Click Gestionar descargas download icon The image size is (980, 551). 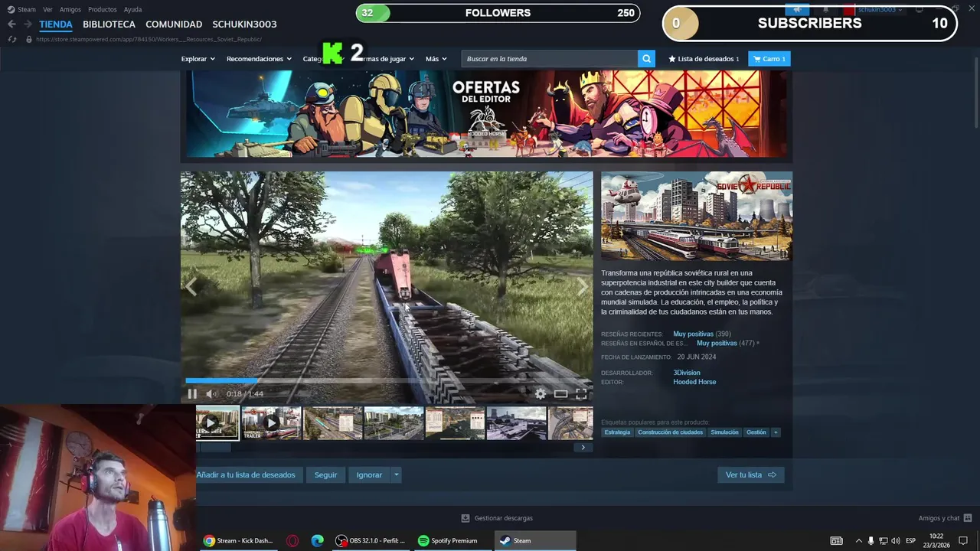(x=465, y=518)
